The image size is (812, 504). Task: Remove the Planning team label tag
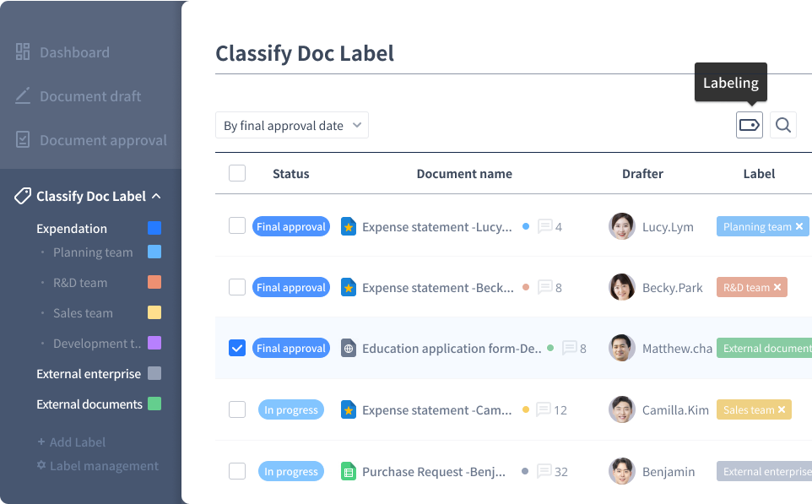pyautogui.click(x=798, y=226)
